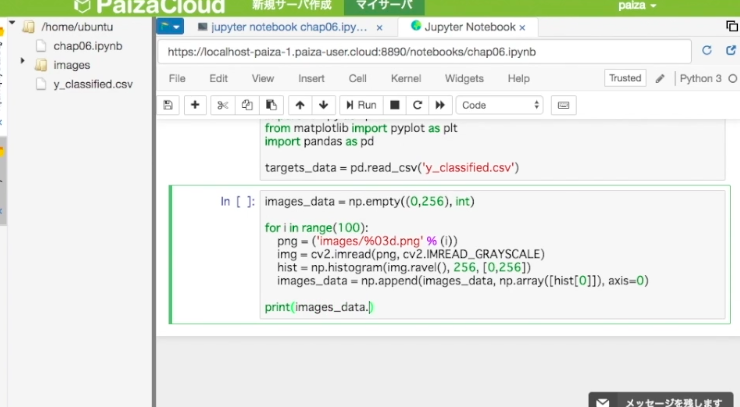Click the window layout icon at top right
Screen dimensions: 740x407
pyautogui.click(x=732, y=26)
